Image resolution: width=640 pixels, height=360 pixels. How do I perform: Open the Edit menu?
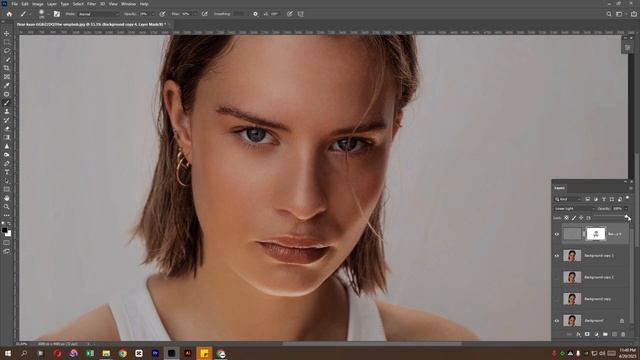[x=25, y=4]
